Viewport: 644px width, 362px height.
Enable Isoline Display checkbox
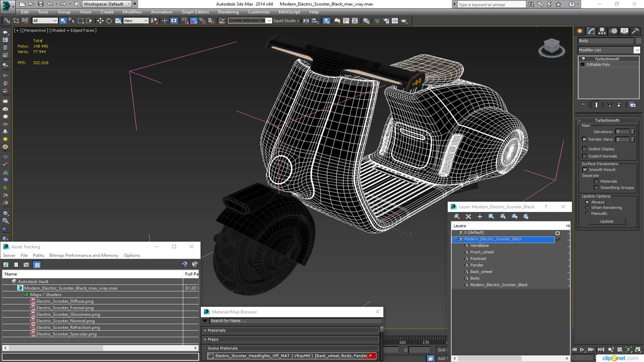(584, 149)
